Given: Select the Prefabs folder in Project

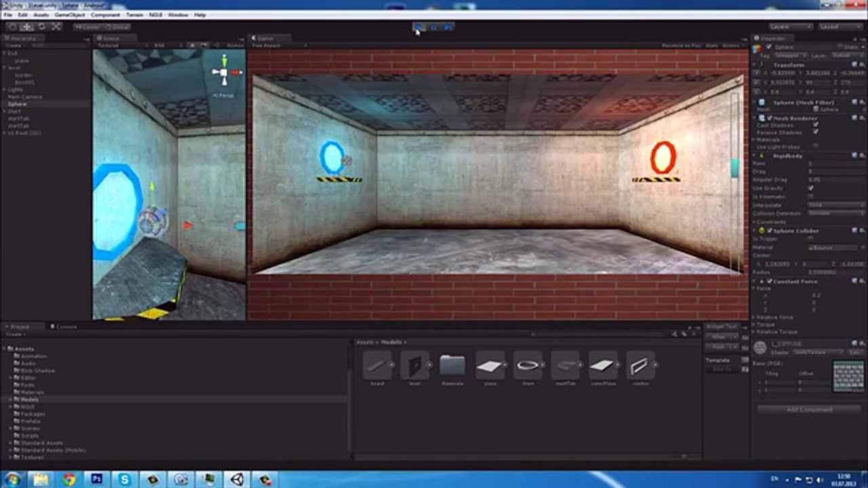Looking at the screenshot, I should tap(31, 421).
